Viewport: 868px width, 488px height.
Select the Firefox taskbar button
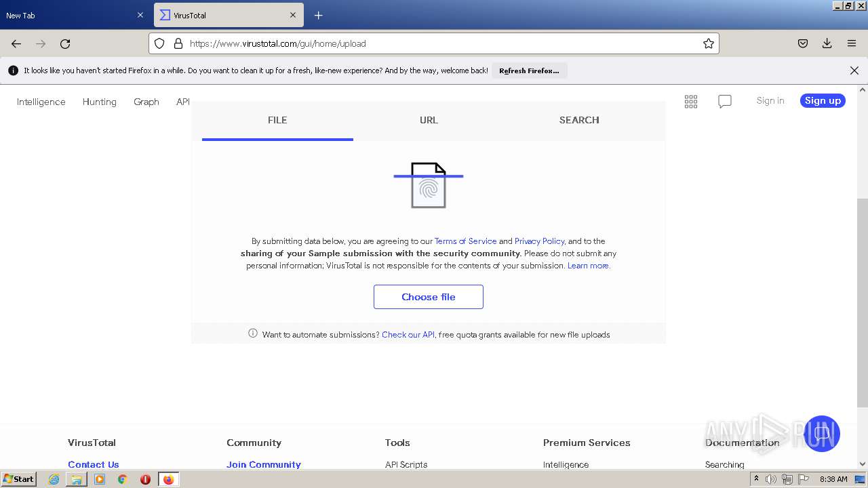click(x=169, y=479)
